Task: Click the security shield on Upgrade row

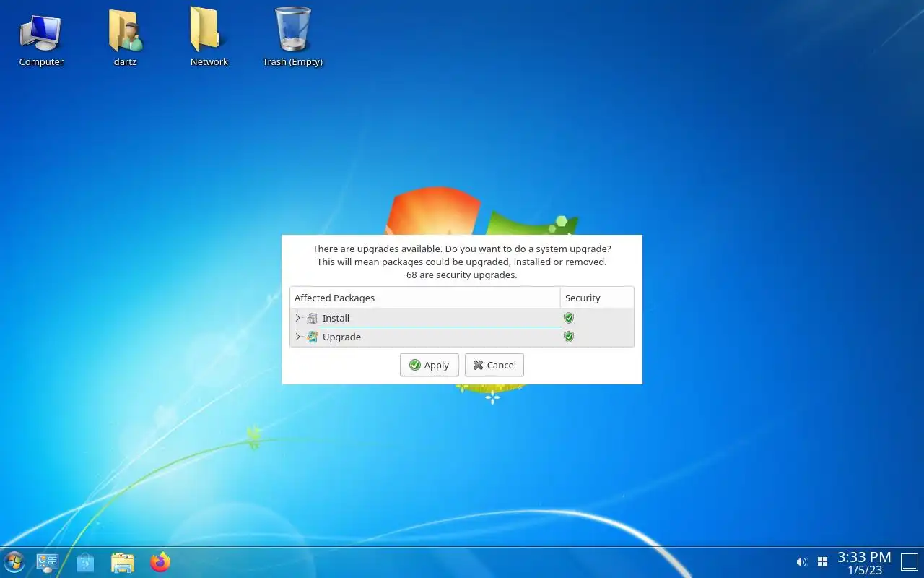Action: click(x=569, y=337)
